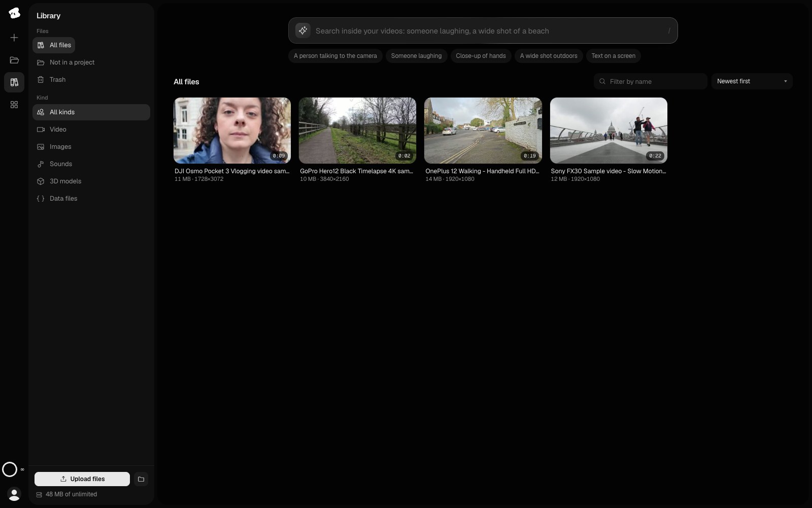
Task: Select All kinds filter
Action: [91, 112]
